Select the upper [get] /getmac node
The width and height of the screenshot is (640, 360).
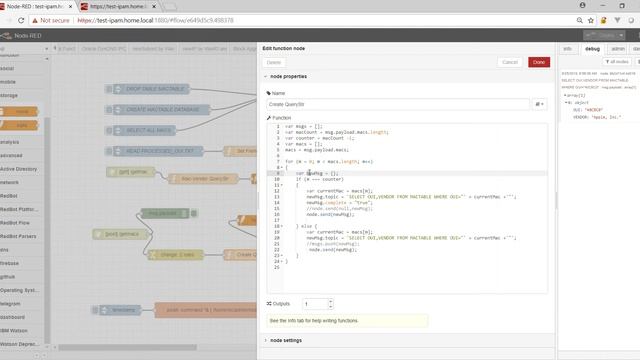pos(131,172)
